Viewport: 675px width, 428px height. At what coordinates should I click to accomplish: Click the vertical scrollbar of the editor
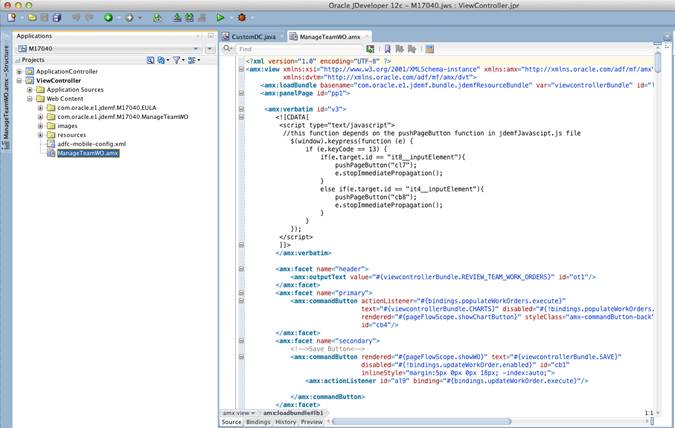point(657,62)
